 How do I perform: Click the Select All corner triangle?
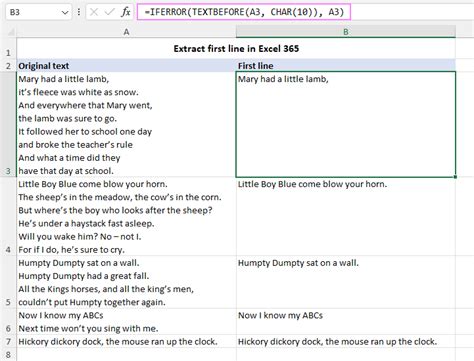click(x=10, y=32)
